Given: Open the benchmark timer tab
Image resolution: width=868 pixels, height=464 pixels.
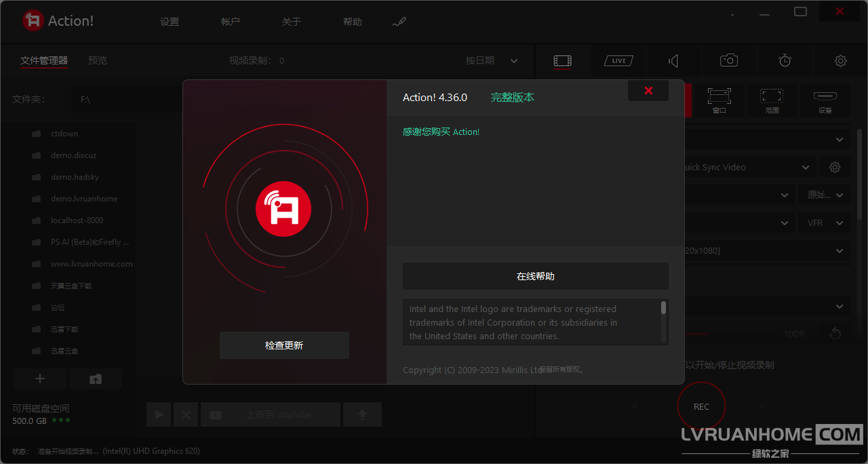Looking at the screenshot, I should 785,61.
